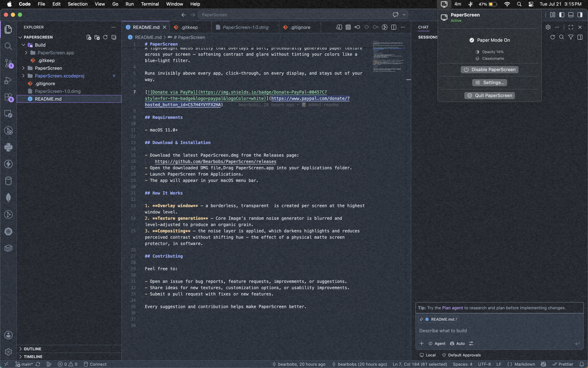This screenshot has height=368, width=588.
Task: Click the 'Ln 7, Col 184' cursor position
Action: coord(420,364)
